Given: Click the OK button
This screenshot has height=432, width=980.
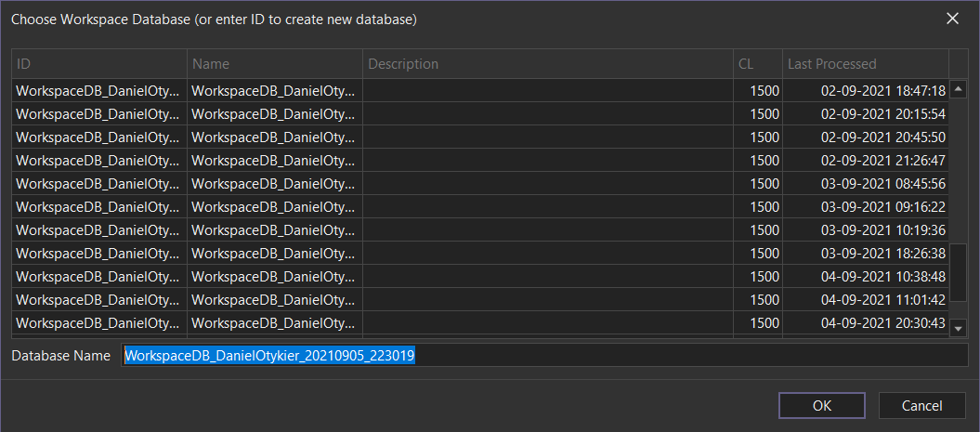Looking at the screenshot, I should click(x=821, y=405).
